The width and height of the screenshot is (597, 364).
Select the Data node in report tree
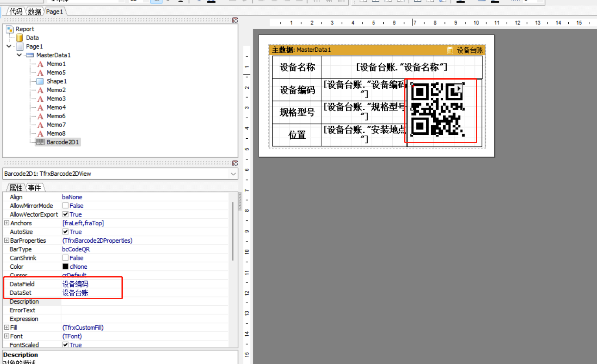click(x=32, y=38)
